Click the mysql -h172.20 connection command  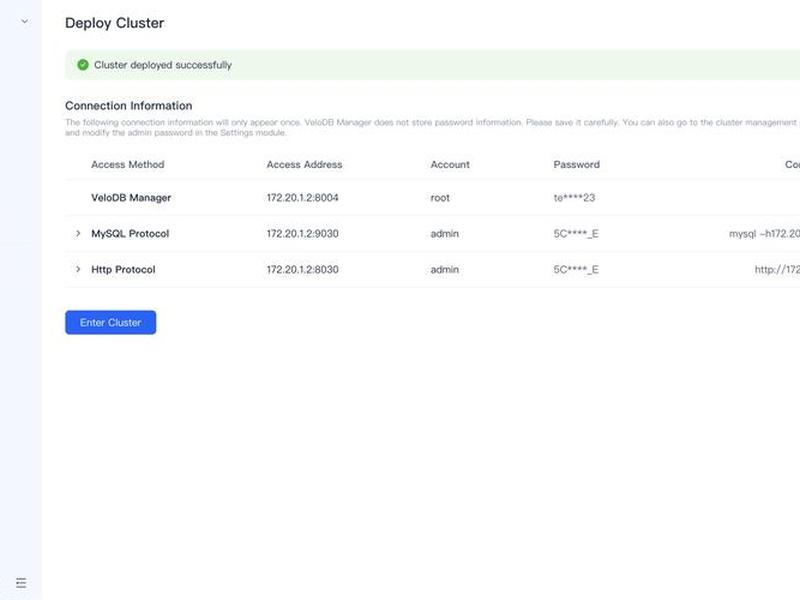(764, 234)
